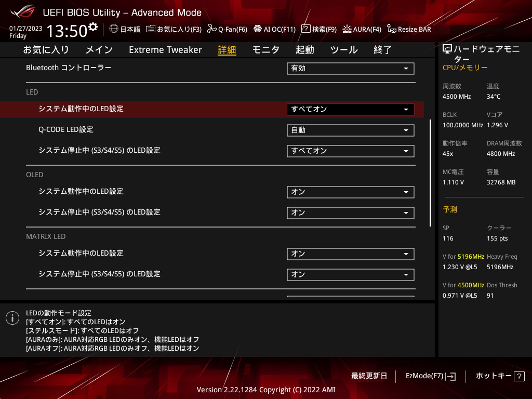Screen dimensions: 532x399
Task: Click the search question-mark icon
Action: (x=305, y=29)
